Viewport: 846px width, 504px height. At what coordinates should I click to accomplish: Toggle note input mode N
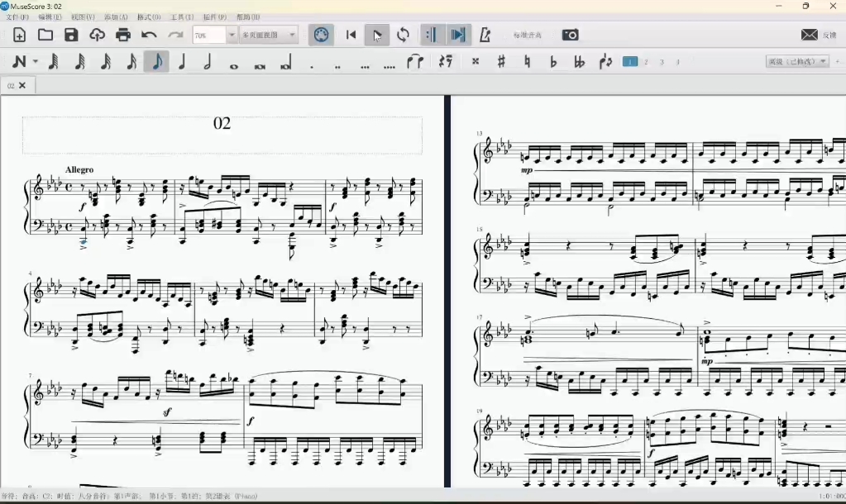pos(19,61)
